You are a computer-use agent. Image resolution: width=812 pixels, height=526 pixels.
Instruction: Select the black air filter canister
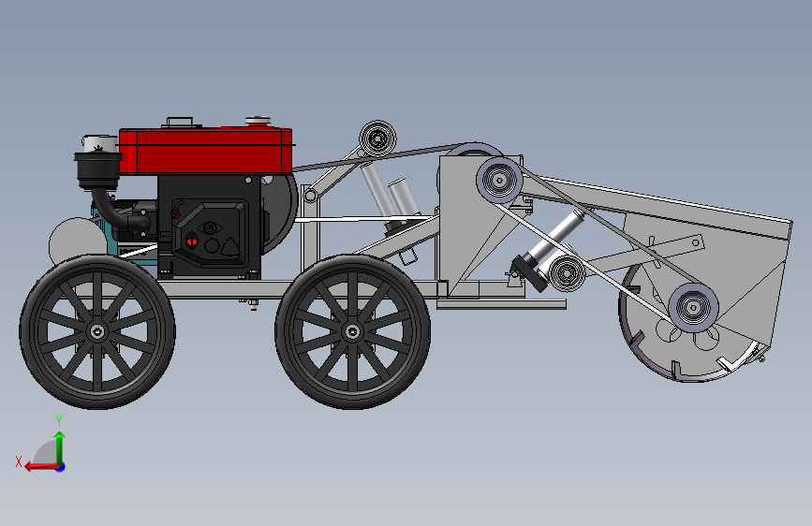tap(98, 169)
